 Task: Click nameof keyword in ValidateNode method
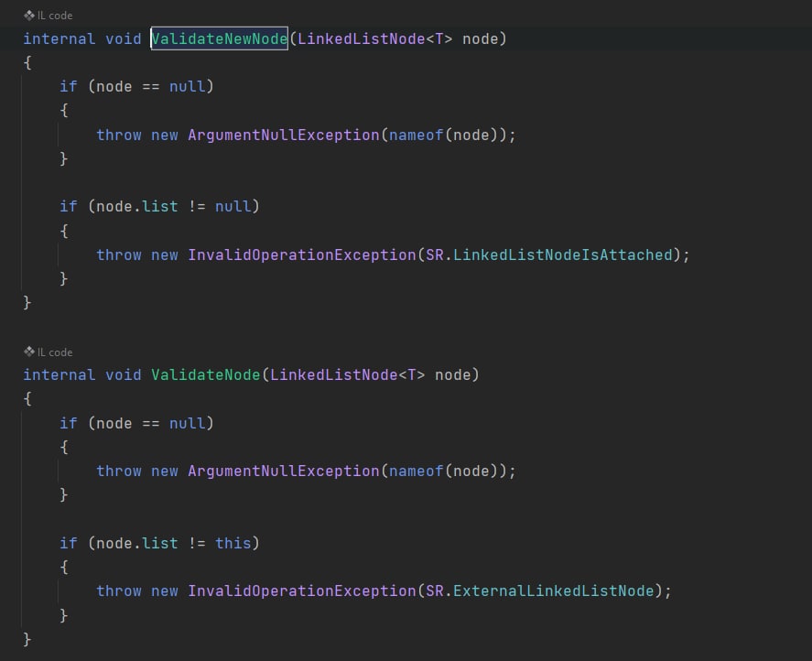point(417,471)
